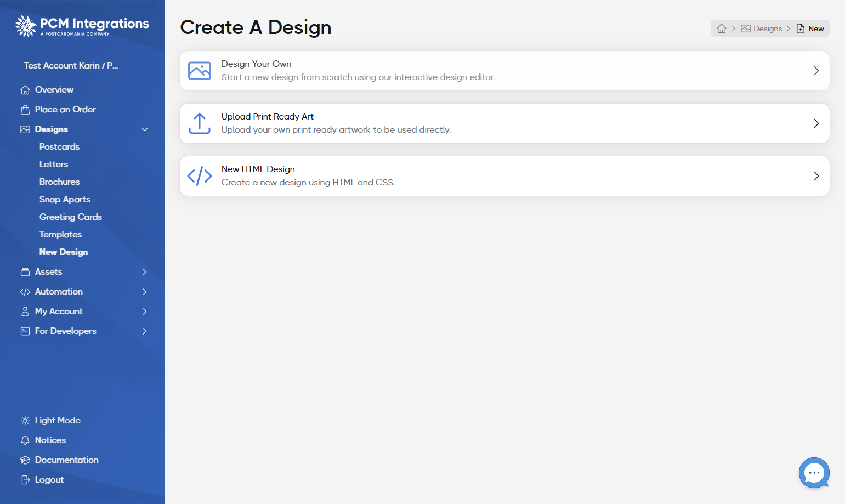This screenshot has height=504, width=845.
Task: Expand the For Developers submenu arrow
Action: coord(145,331)
